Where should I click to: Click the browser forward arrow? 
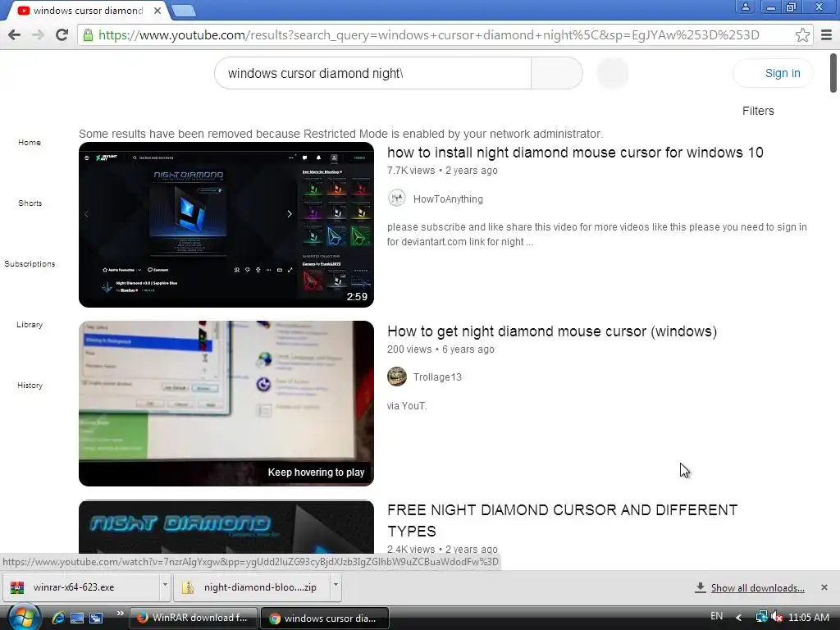pos(38,34)
